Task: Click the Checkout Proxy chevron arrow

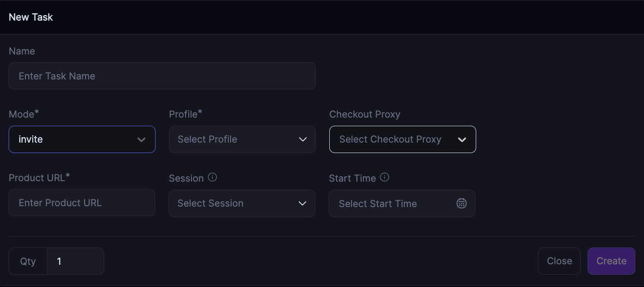Action: point(462,139)
